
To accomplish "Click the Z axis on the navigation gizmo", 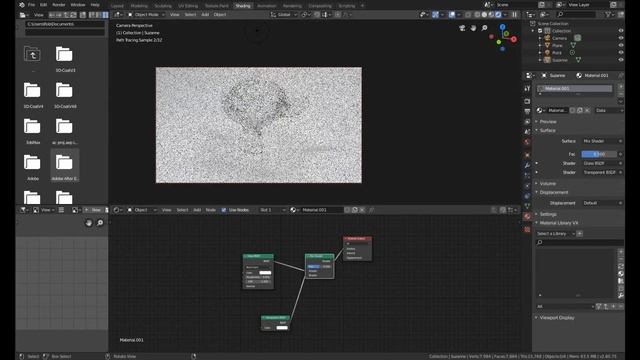I will (502, 27).
